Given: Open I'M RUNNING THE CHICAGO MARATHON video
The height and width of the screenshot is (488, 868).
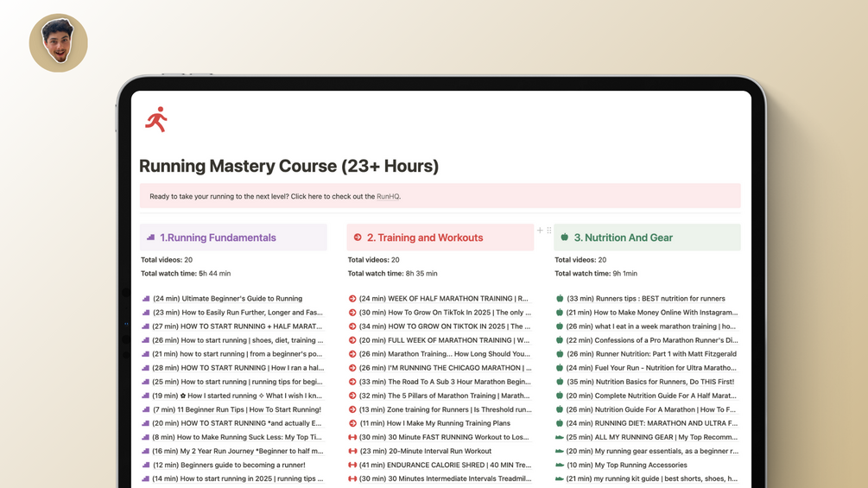Looking at the screenshot, I should coord(445,368).
